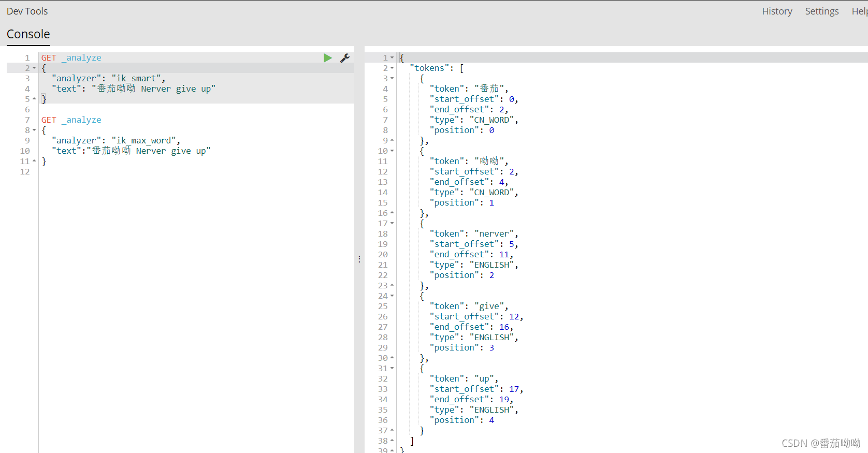Click the pane resize handle dots
This screenshot has width=868, height=453.
click(x=359, y=259)
